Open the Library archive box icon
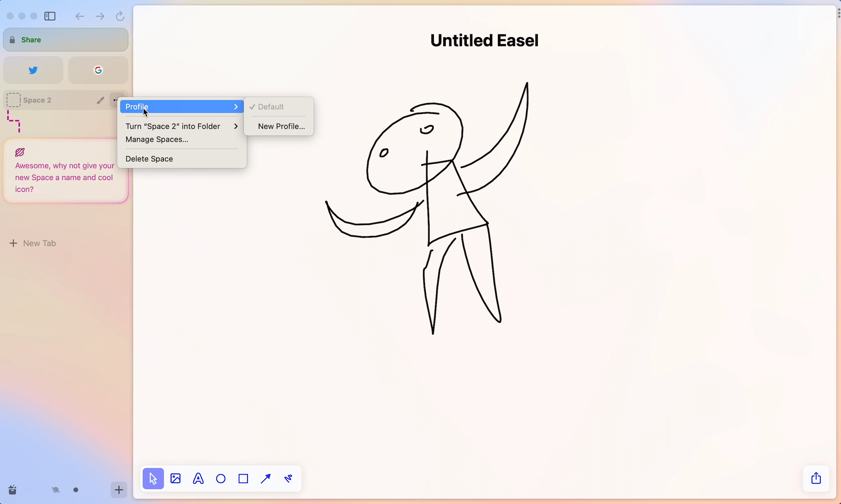 coord(13,490)
